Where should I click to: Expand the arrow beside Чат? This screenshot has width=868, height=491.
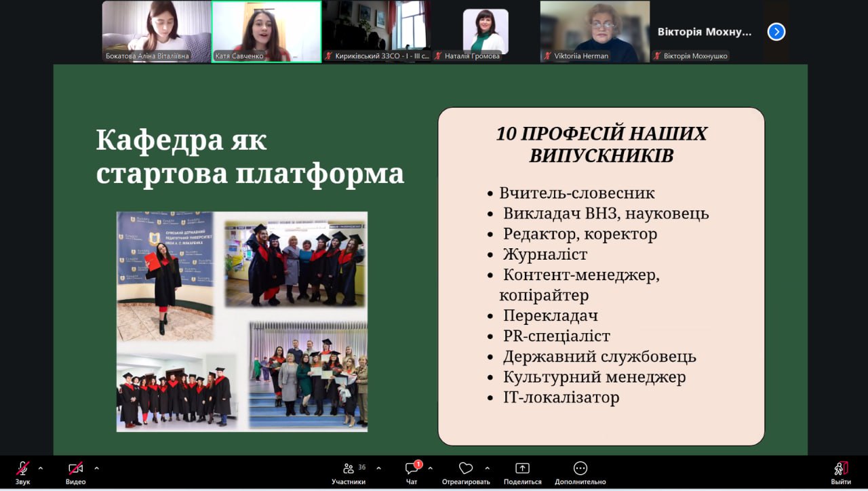pyautogui.click(x=430, y=468)
